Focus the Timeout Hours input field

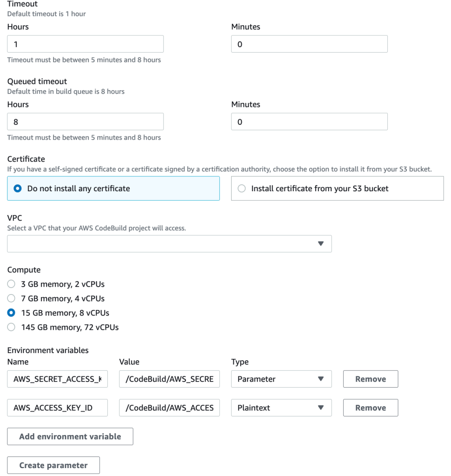click(86, 44)
